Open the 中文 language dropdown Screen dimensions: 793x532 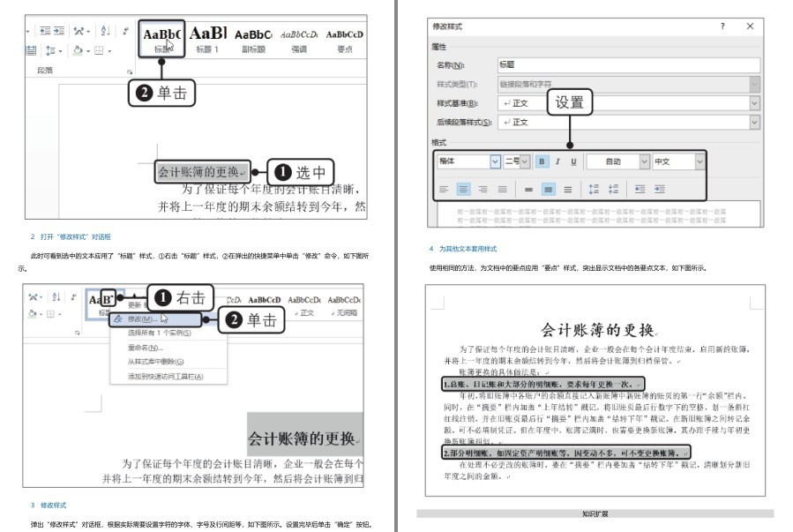[700, 161]
